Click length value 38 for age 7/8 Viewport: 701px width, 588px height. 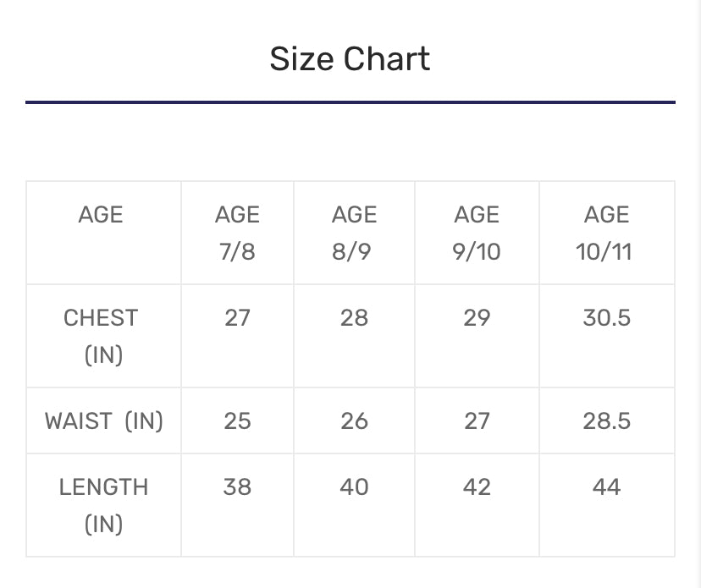coord(237,487)
